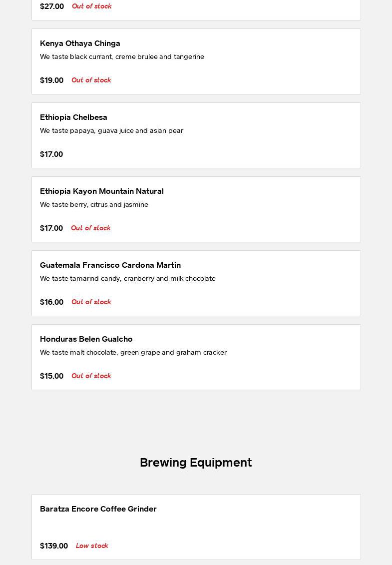Click Out of stock beside $15.00
Image resolution: width=392 pixels, height=565 pixels.
[91, 376]
